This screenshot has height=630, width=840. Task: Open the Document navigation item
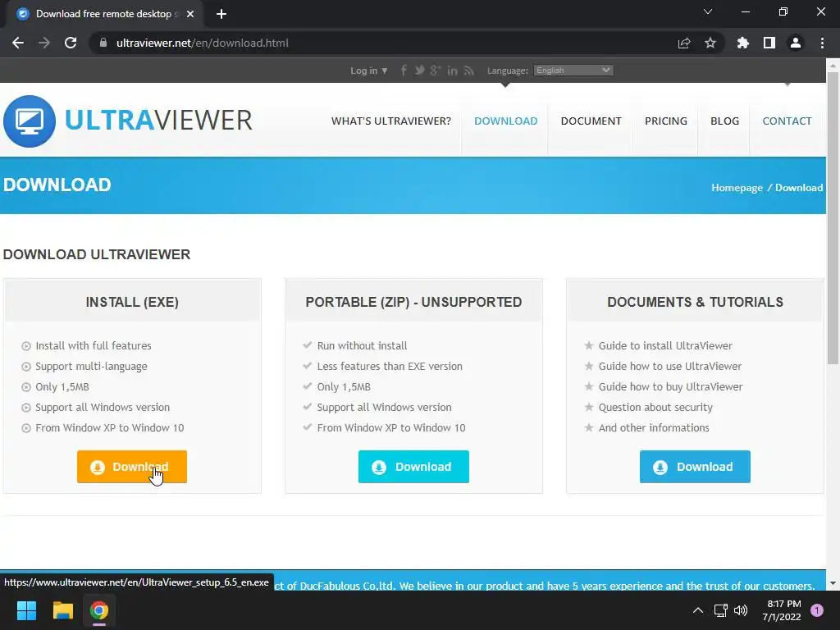tap(591, 121)
